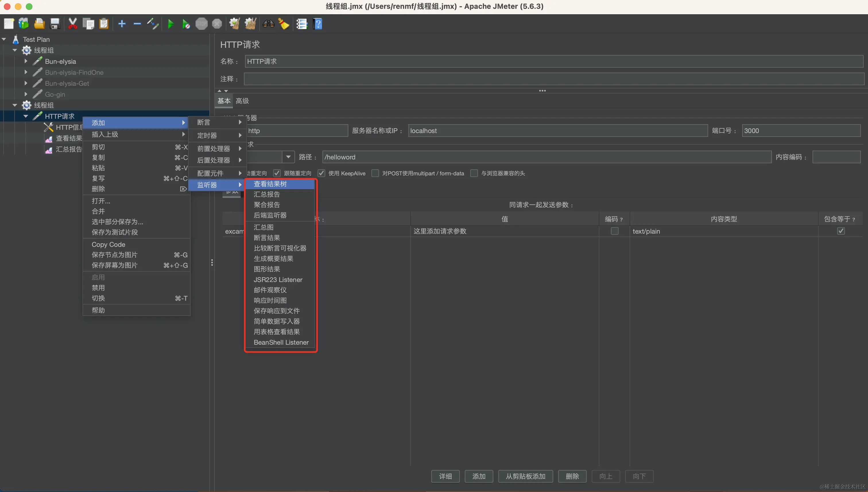Click the Expand all plus icon
This screenshot has height=492, width=868.
[x=122, y=24]
